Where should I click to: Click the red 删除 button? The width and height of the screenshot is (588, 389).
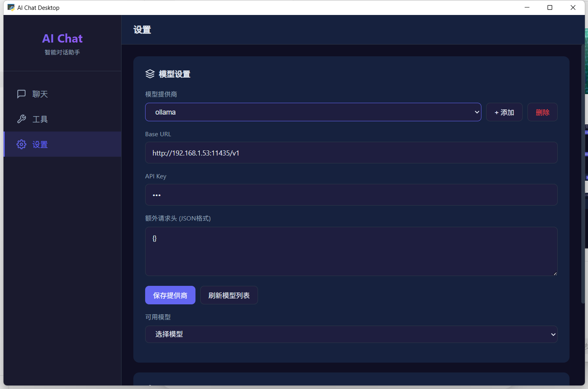tap(542, 112)
